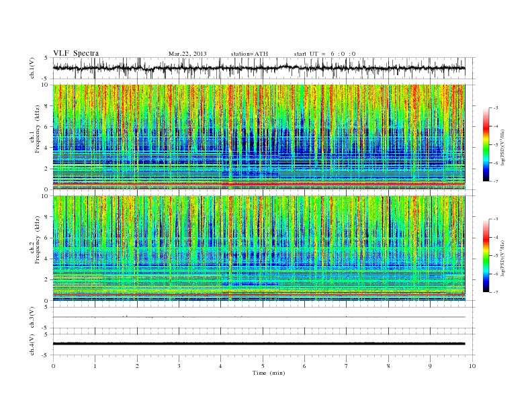Click time-axis tick label "6"
The width and height of the screenshot is (532, 411).
click(304, 366)
